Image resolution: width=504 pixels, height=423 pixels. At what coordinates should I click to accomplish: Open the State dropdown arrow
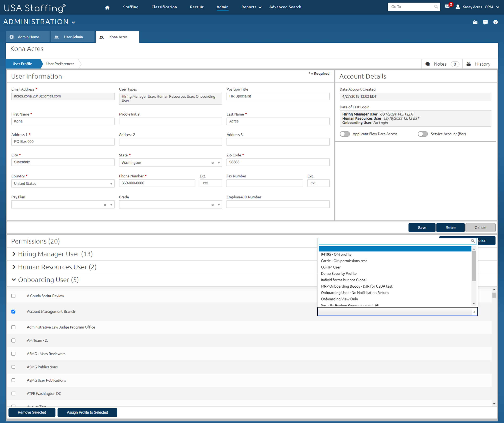point(219,163)
